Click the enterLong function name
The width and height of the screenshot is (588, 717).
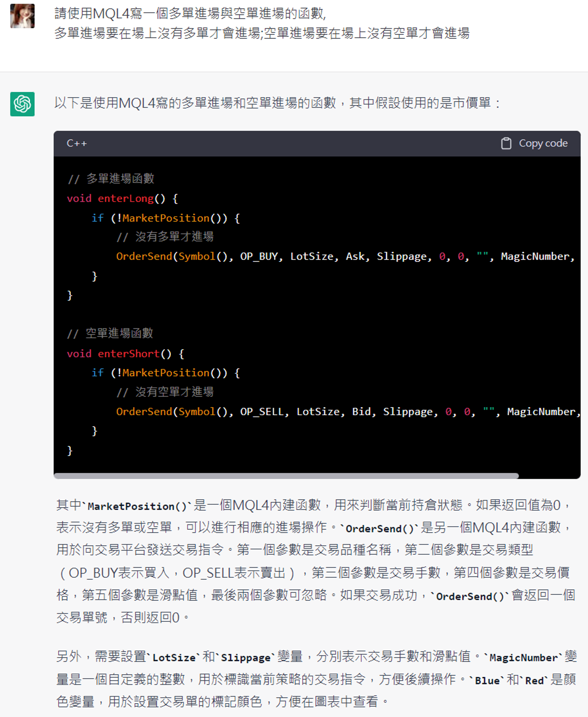tap(126, 199)
